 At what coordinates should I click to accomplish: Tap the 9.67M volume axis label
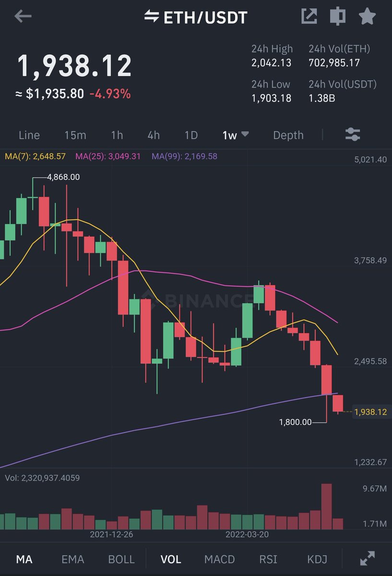(375, 489)
